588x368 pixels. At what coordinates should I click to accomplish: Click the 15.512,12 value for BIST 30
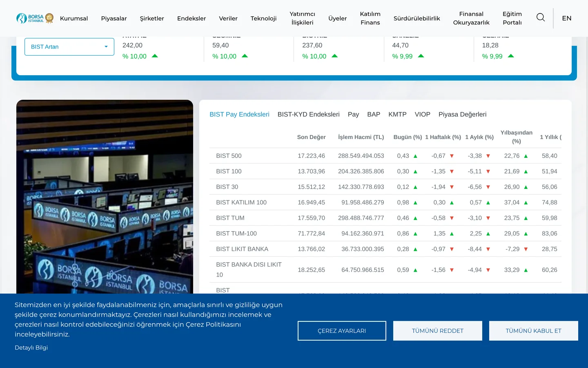[311, 187]
